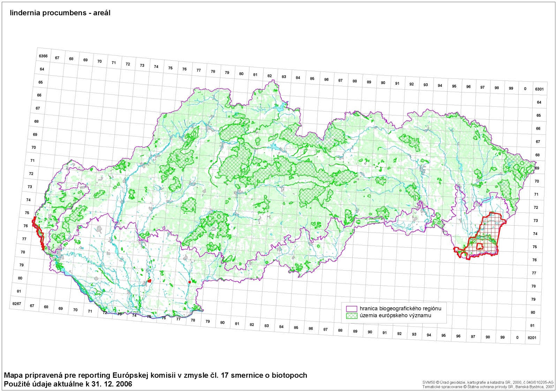The height and width of the screenshot is (392, 557).
Task: Click the purple biogeographic boundary legend swatch
Action: (x=352, y=309)
